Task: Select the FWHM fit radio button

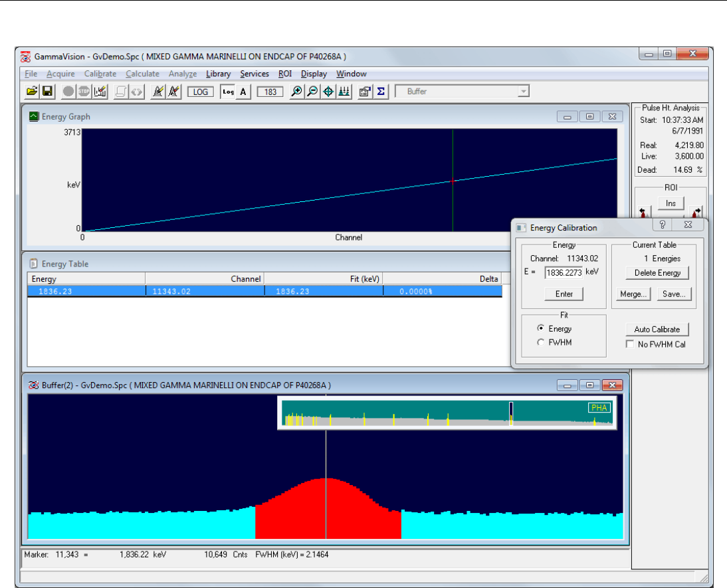Action: coord(541,343)
